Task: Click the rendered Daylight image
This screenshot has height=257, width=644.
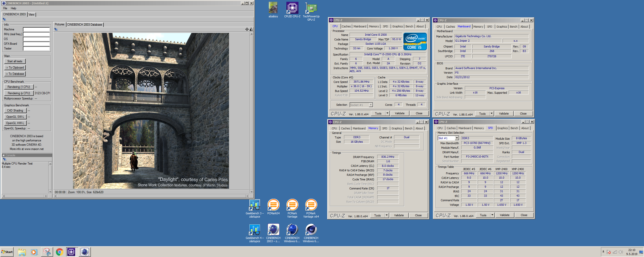Action: pyautogui.click(x=151, y=111)
